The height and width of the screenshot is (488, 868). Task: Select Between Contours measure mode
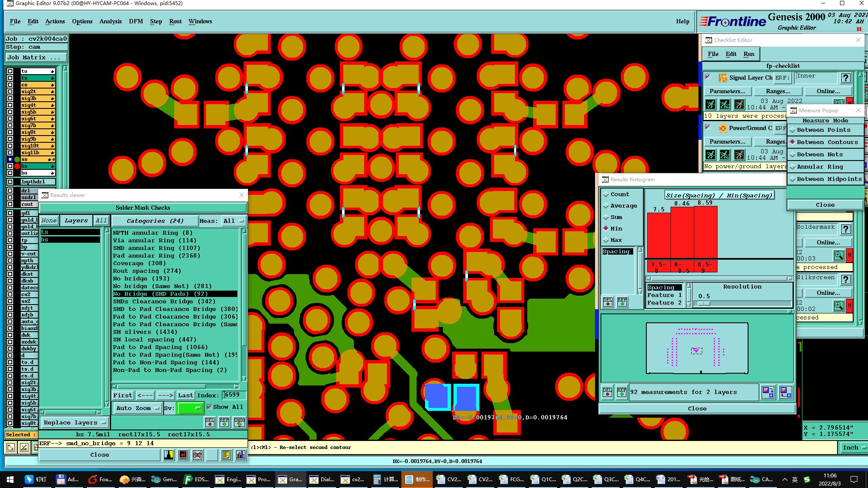(x=825, y=142)
